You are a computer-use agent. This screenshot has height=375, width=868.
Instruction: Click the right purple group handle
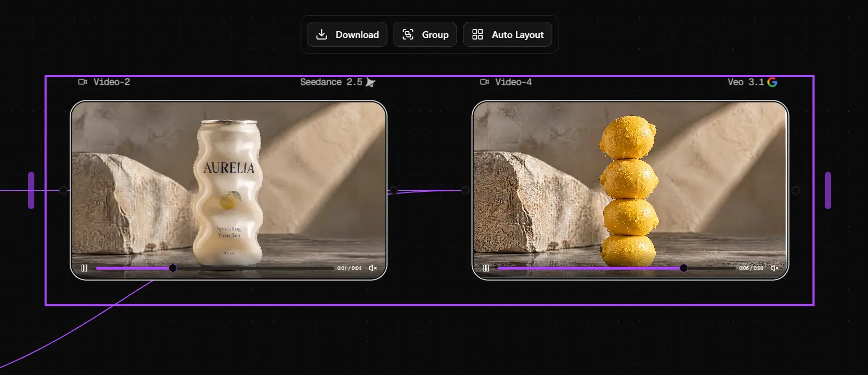(x=828, y=190)
